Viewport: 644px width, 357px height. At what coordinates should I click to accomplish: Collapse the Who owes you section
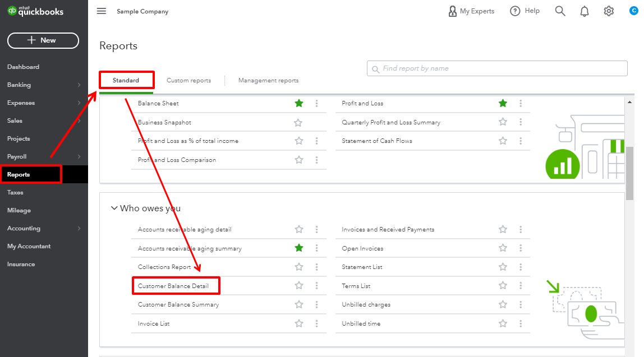point(114,208)
